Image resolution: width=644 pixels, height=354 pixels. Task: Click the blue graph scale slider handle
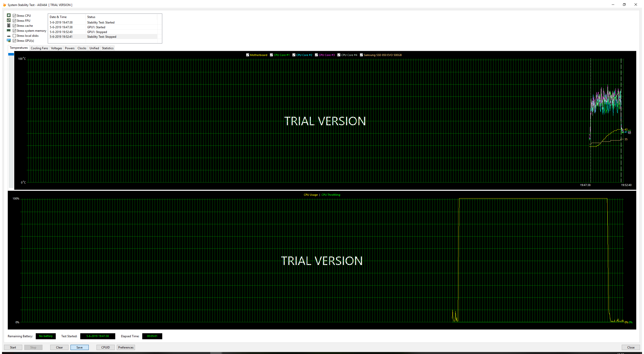pos(11,54)
